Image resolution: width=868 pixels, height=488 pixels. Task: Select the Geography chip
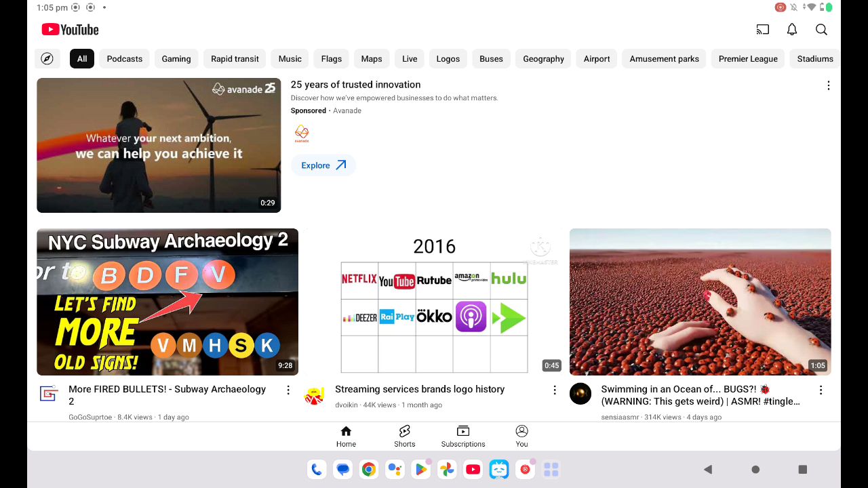click(x=543, y=59)
